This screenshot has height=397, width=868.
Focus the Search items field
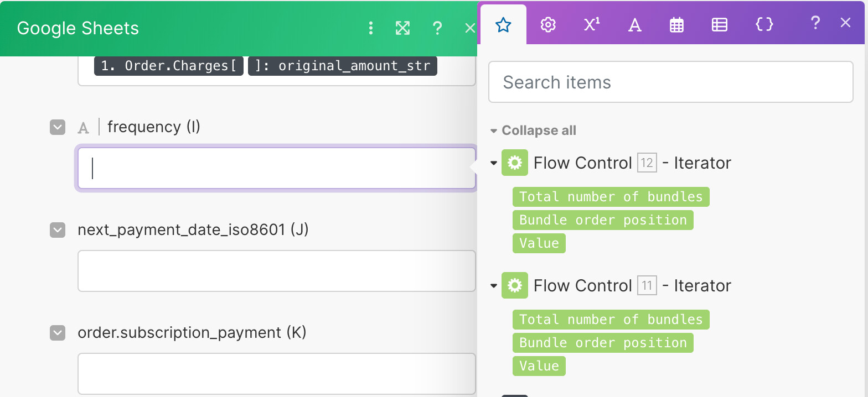(x=670, y=82)
